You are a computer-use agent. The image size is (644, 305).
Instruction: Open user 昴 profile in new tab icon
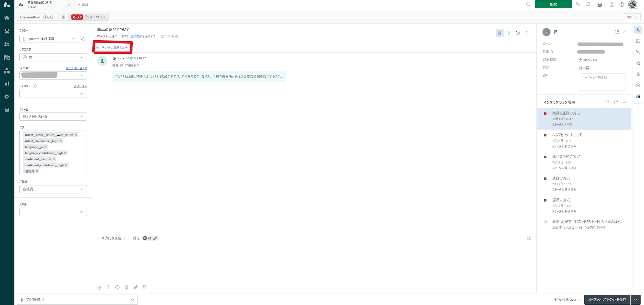(x=617, y=32)
